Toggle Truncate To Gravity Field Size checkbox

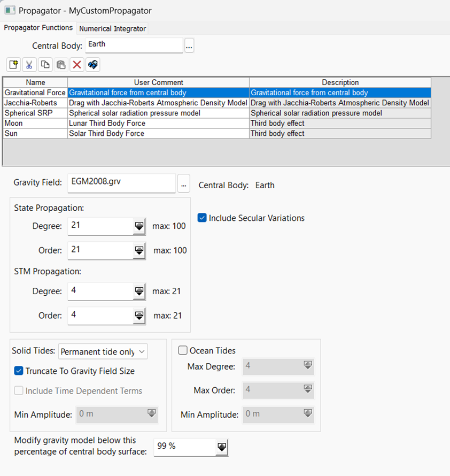pyautogui.click(x=19, y=371)
